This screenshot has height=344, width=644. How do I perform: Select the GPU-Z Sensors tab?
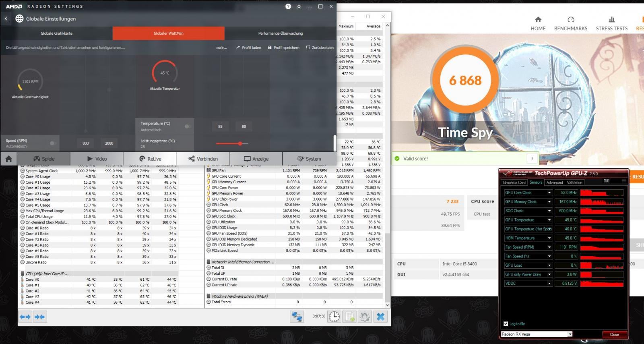coord(536,182)
